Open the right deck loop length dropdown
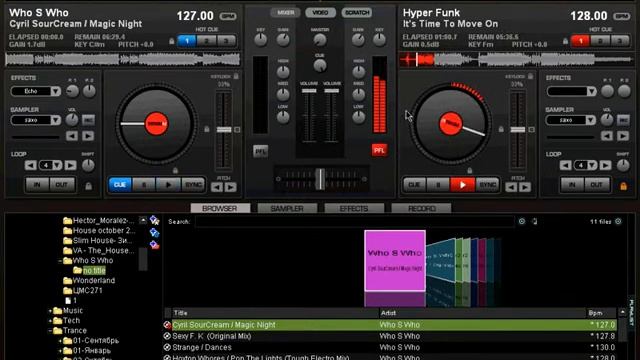Screen dimensions: 640x360 coord(592,165)
